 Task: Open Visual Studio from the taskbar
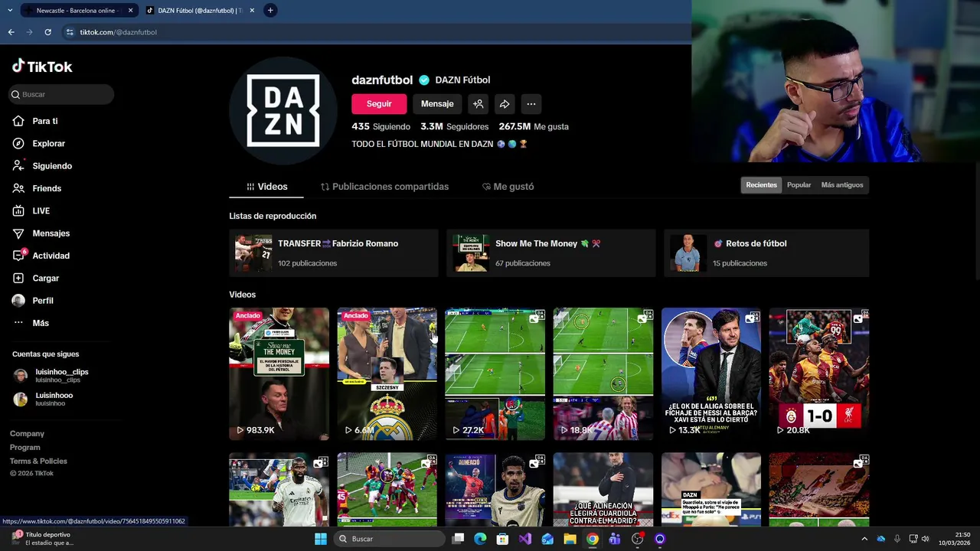coord(524,539)
